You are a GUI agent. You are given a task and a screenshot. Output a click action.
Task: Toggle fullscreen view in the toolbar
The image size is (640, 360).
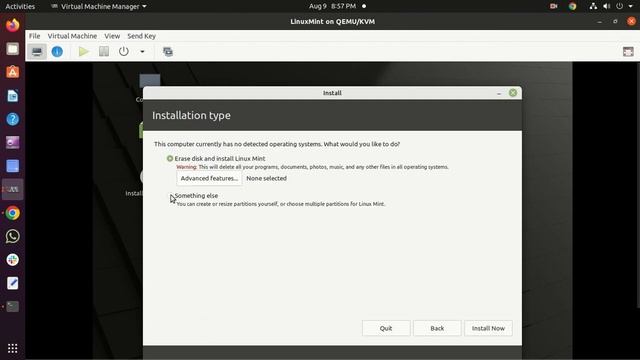click(x=628, y=51)
